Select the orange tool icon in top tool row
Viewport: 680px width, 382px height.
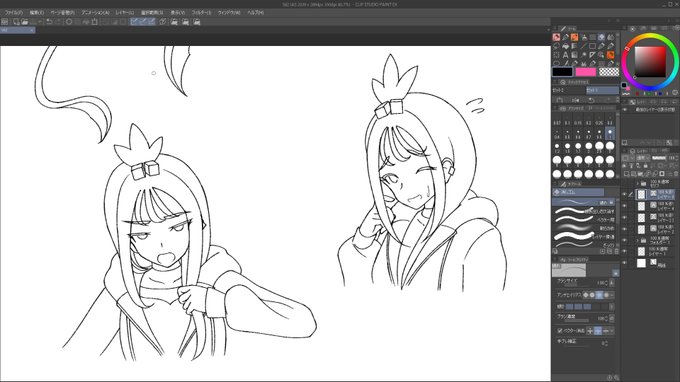tap(574, 37)
